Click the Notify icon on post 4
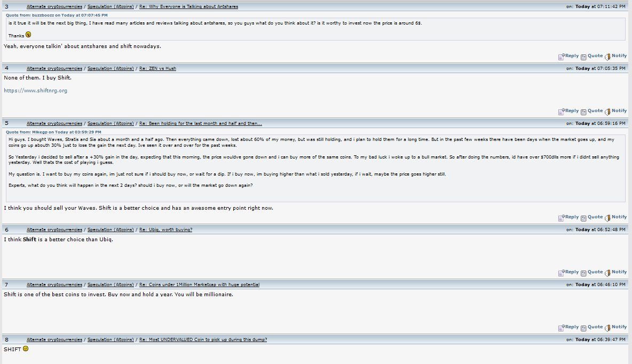The image size is (632, 364). (607, 112)
